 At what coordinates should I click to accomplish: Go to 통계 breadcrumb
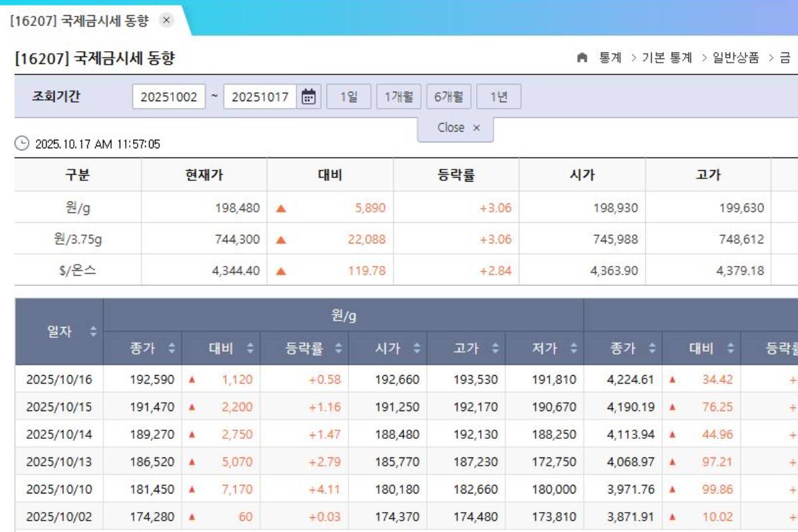pyautogui.click(x=610, y=58)
